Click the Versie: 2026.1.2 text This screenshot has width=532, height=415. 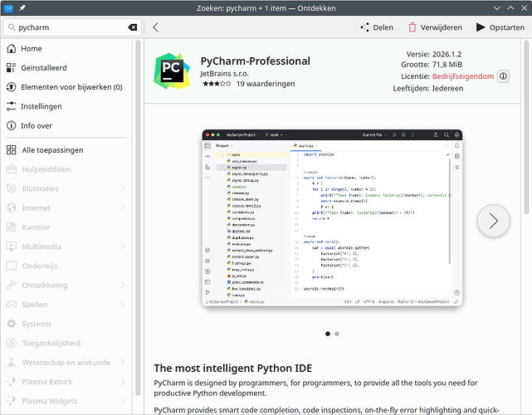(433, 54)
